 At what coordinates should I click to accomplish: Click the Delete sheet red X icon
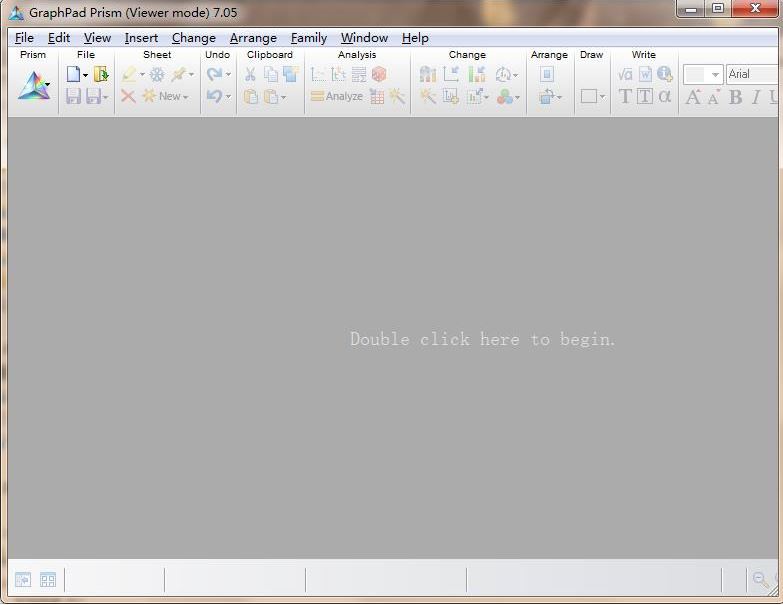pos(128,96)
